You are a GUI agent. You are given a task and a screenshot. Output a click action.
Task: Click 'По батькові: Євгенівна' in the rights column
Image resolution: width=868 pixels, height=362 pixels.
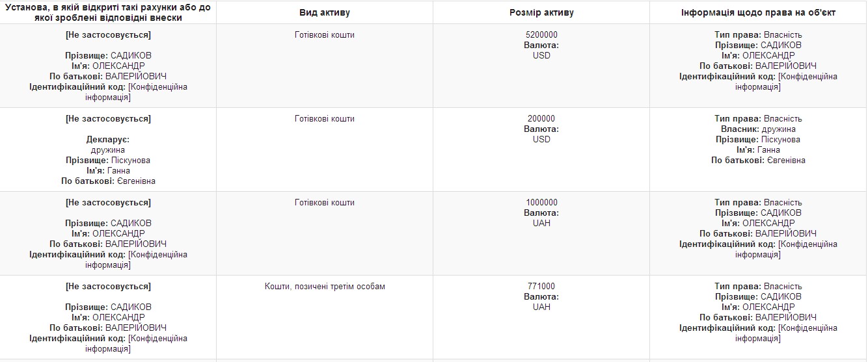tap(758, 160)
